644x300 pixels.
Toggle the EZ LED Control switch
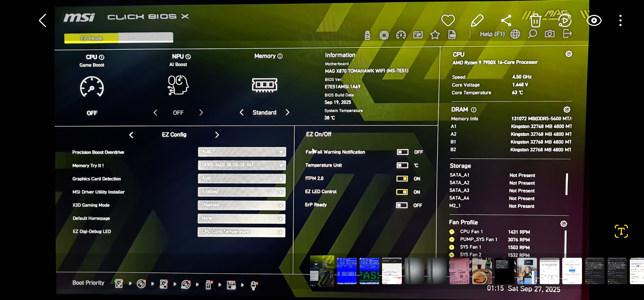[402, 192]
